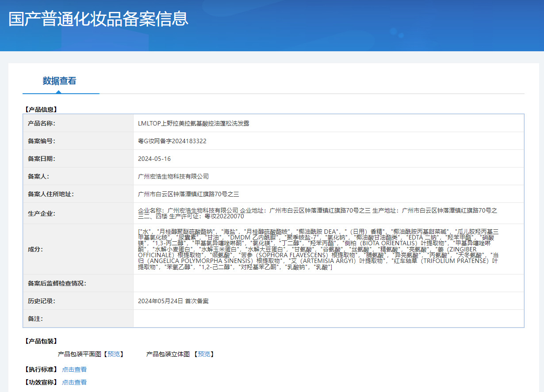Select the filing date 2024-05-16
The image size is (544, 392).
[154, 159]
